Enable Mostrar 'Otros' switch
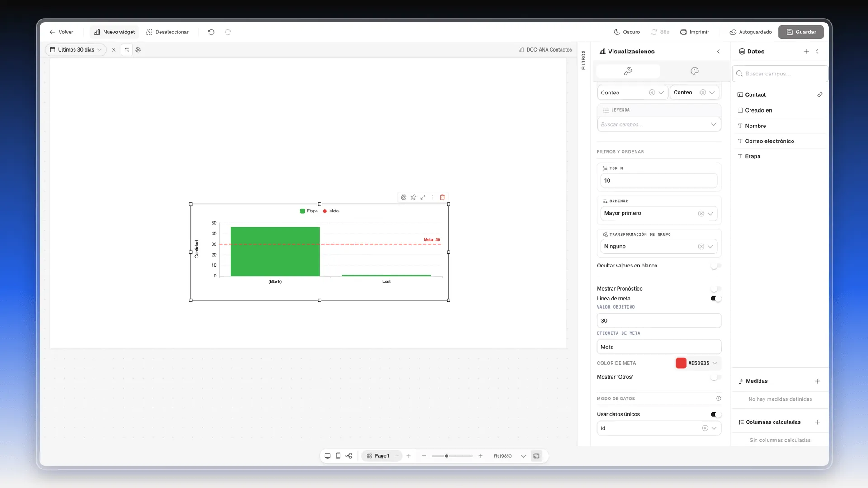The image size is (868, 488). tap(715, 377)
